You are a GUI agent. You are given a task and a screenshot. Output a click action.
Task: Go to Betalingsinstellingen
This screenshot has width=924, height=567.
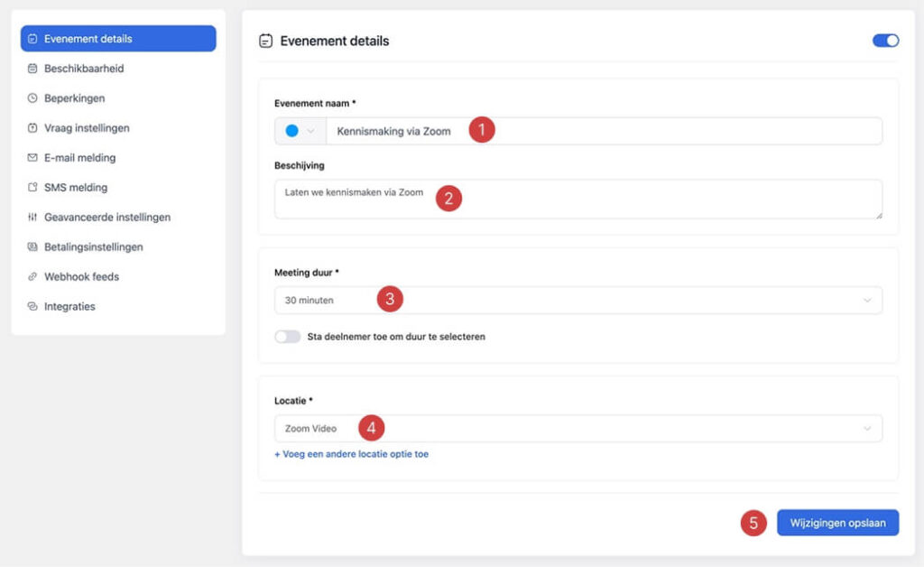point(118,247)
